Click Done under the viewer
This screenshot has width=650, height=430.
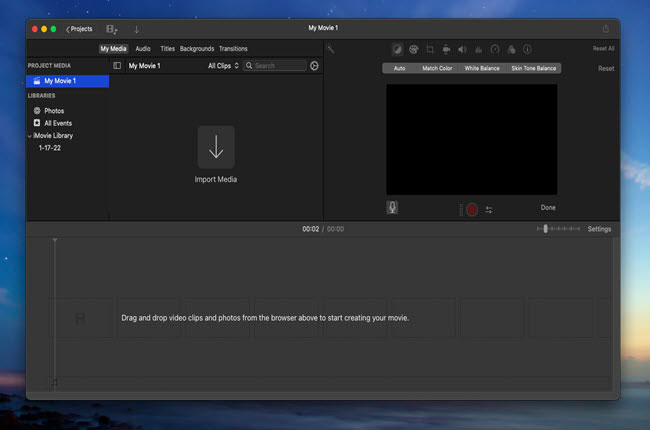pos(548,207)
